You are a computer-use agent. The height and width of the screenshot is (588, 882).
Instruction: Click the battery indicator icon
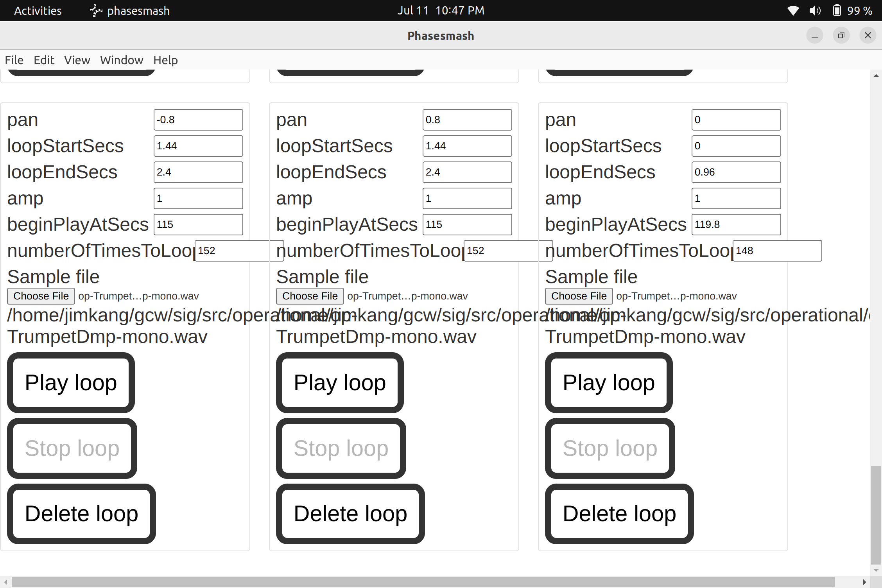click(837, 11)
